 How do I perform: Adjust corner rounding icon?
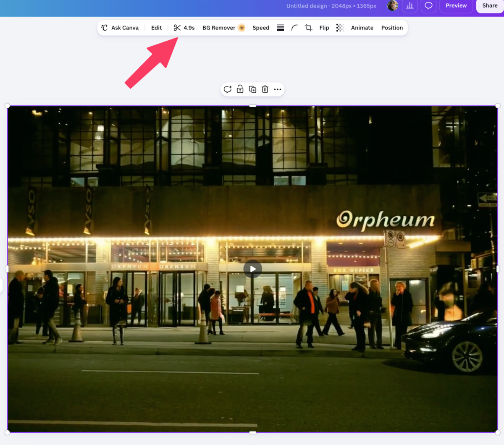(x=294, y=28)
